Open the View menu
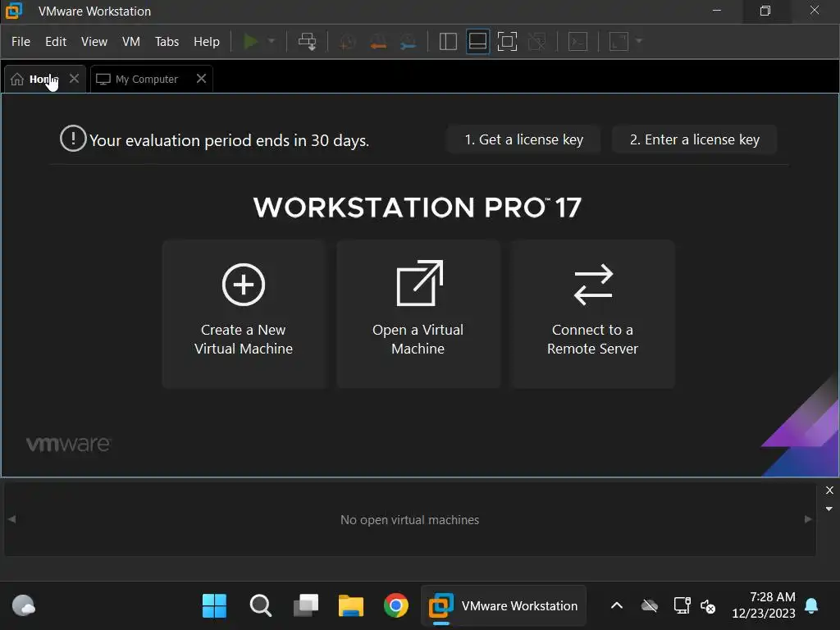 click(x=94, y=41)
